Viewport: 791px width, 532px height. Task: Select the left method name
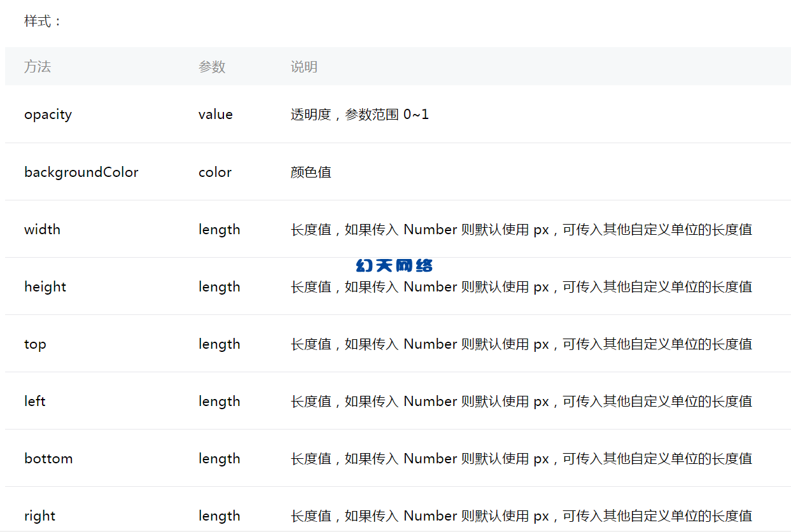35,401
